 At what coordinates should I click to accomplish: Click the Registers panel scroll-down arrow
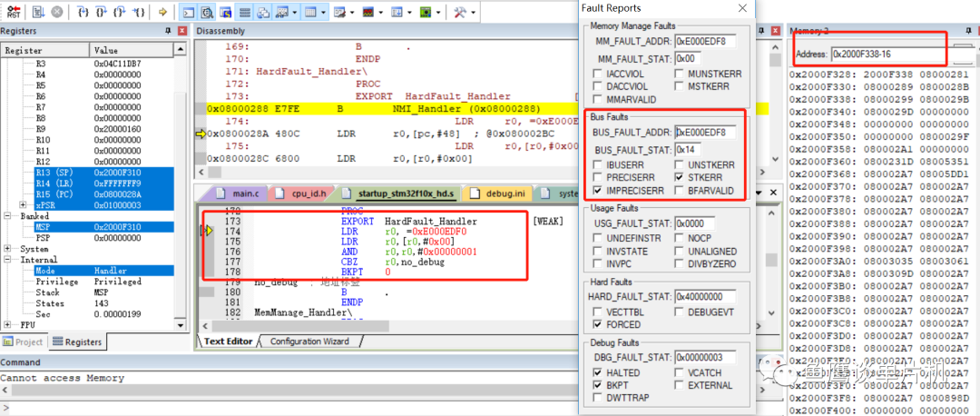[x=181, y=324]
